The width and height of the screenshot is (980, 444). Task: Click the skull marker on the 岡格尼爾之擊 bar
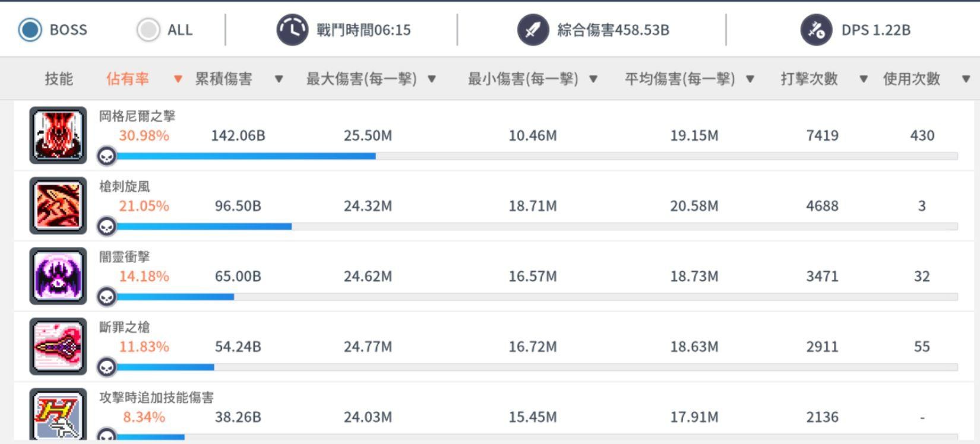[x=107, y=156]
